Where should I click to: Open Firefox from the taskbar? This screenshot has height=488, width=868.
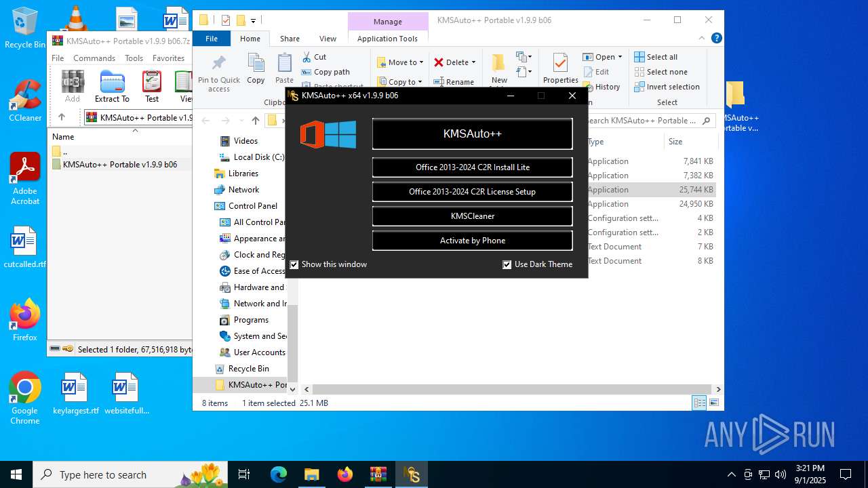345,474
